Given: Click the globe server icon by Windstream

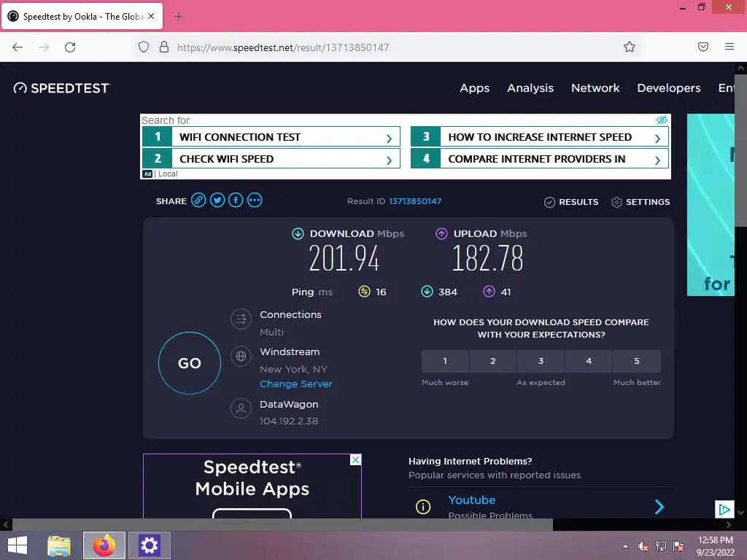Looking at the screenshot, I should [241, 356].
